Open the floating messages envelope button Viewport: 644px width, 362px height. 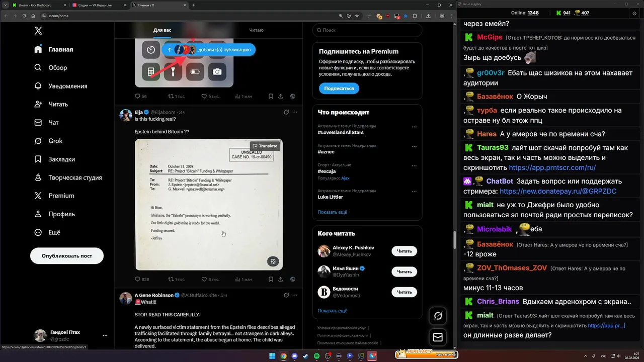(438, 337)
